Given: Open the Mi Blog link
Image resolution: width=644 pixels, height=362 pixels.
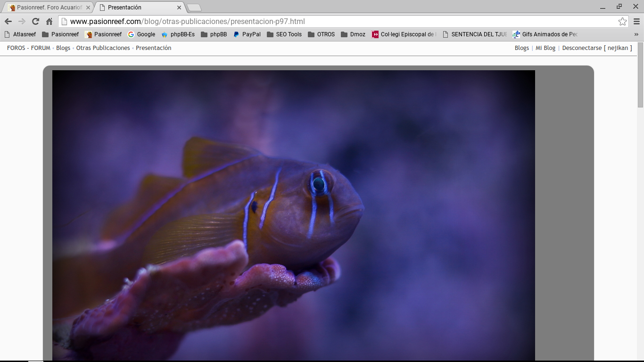Looking at the screenshot, I should [545, 48].
